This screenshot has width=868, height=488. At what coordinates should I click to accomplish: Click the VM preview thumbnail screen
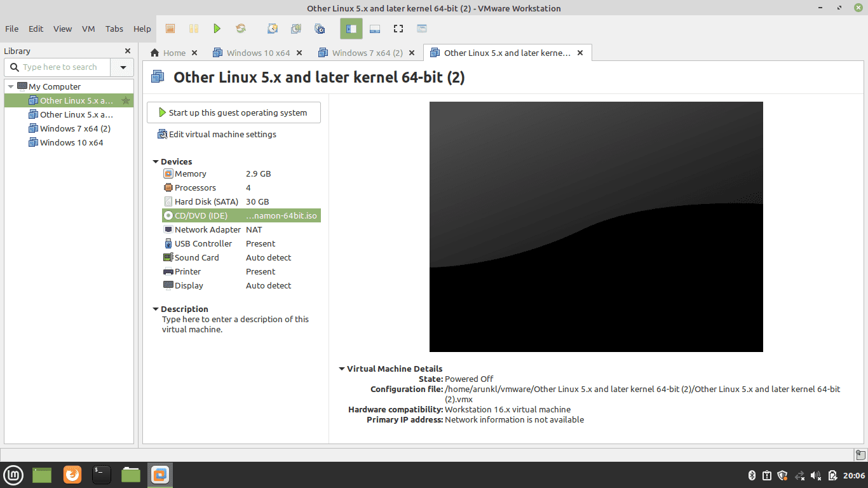[596, 227]
